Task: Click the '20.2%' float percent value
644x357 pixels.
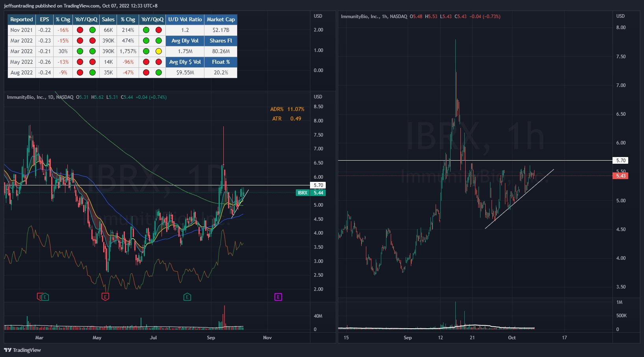Action: coord(221,72)
